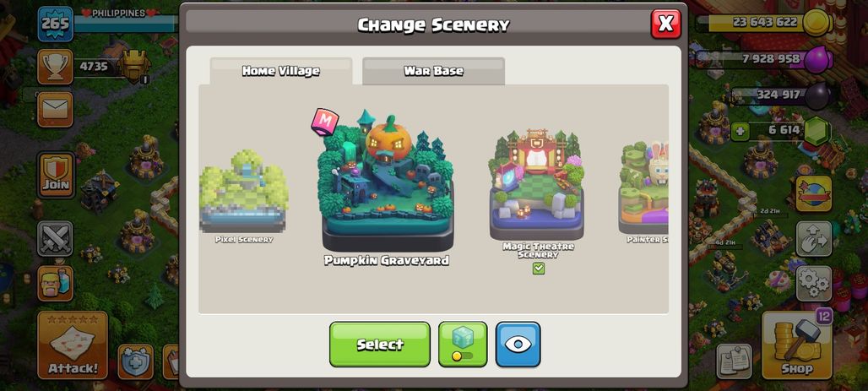Tap the Attack! map button
The image size is (868, 391).
point(73,345)
